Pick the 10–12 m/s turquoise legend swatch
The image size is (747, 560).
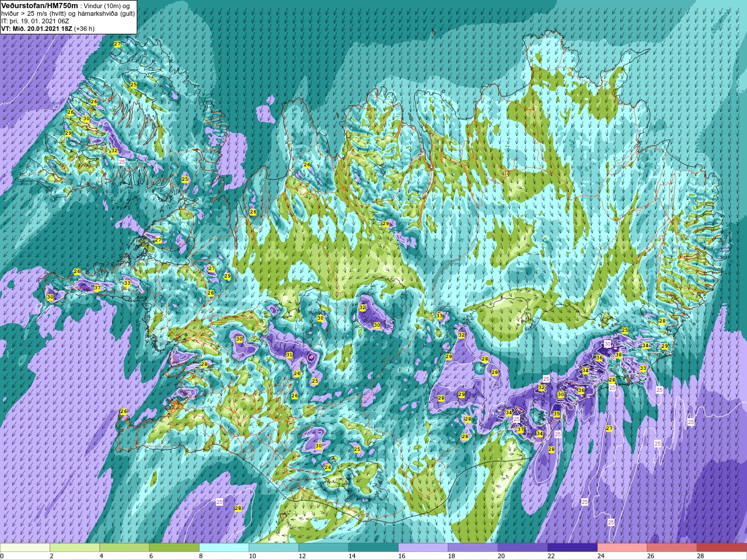274,548
